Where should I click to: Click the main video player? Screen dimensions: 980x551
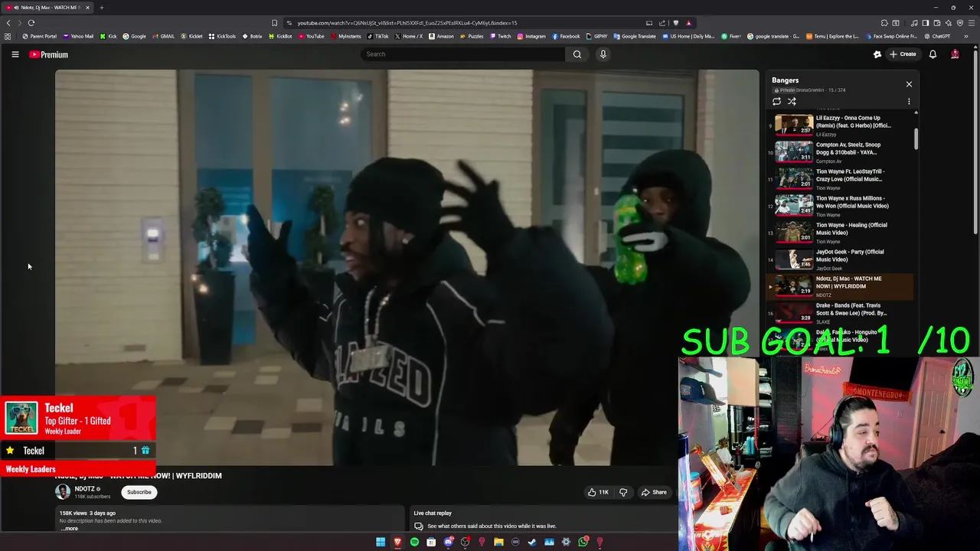click(x=407, y=268)
